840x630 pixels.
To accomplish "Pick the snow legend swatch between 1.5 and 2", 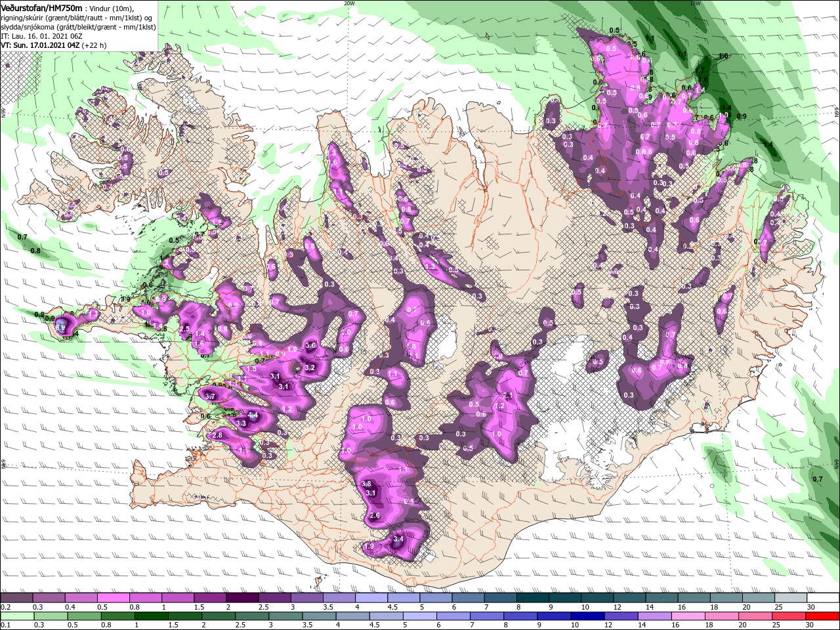I will click(209, 598).
